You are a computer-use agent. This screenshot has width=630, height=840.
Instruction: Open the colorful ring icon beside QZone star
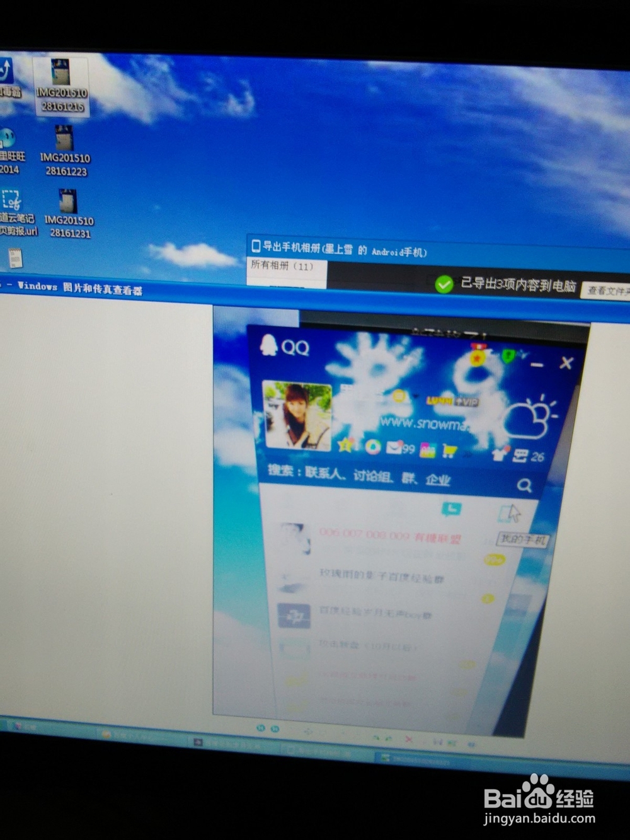click(373, 447)
